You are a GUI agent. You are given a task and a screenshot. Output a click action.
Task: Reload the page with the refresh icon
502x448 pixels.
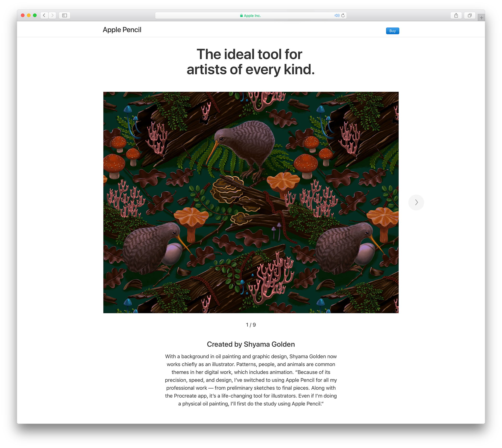click(343, 15)
